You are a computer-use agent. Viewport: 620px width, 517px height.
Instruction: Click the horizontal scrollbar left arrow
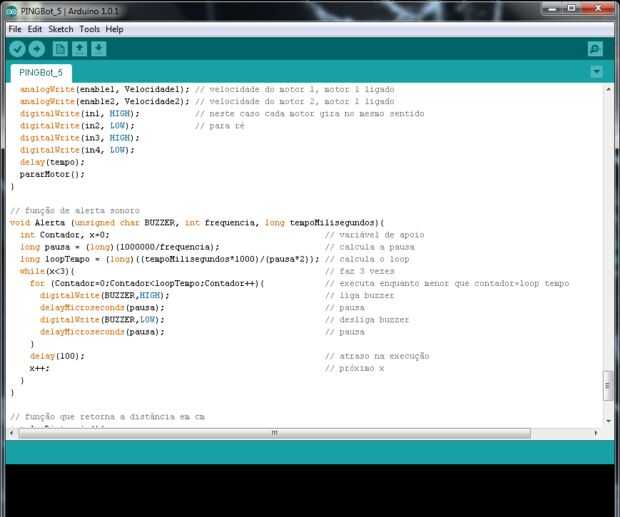(11, 433)
